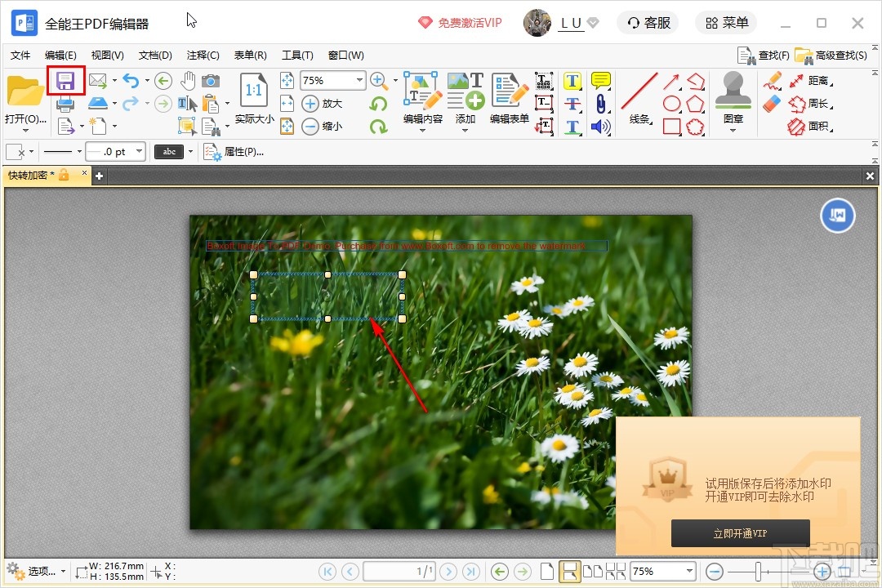Choose the Underline Text tool

(x=572, y=127)
